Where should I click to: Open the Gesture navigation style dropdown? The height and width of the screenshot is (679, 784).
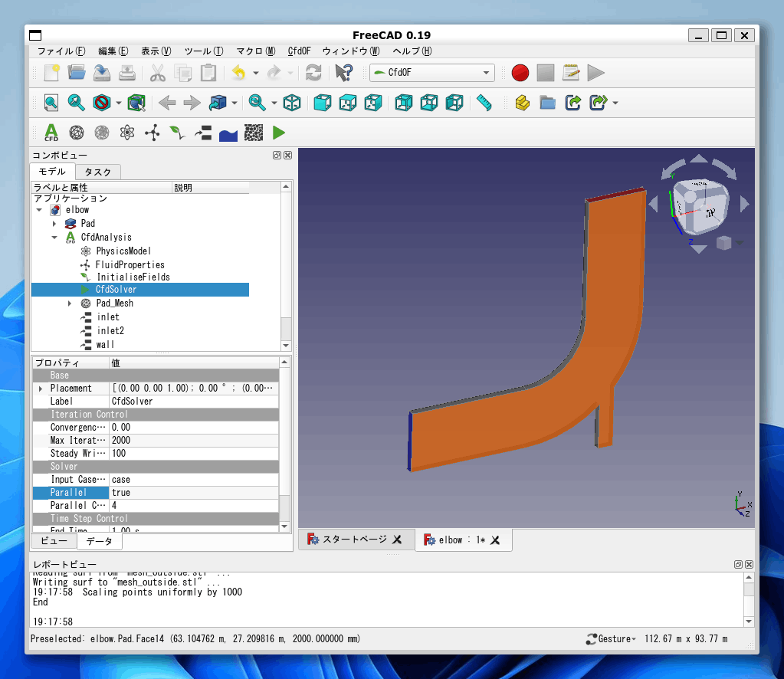(x=611, y=639)
